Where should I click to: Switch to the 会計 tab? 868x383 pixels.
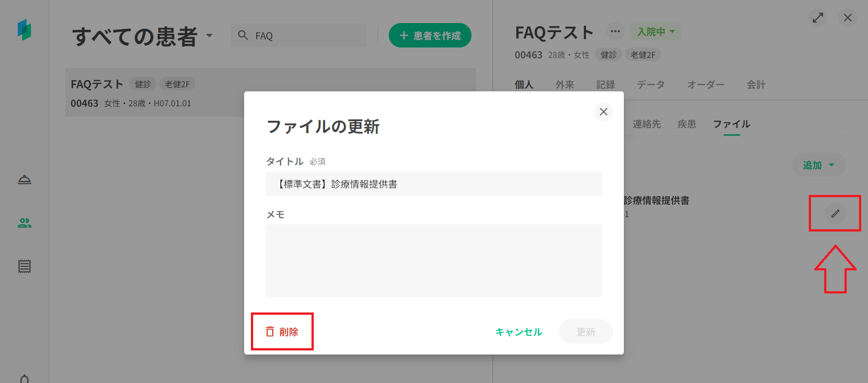pos(756,85)
